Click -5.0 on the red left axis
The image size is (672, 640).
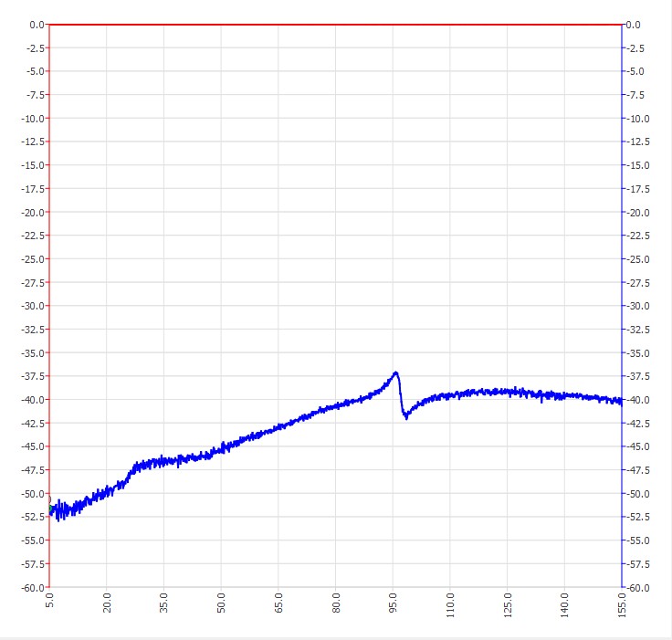(x=35, y=71)
